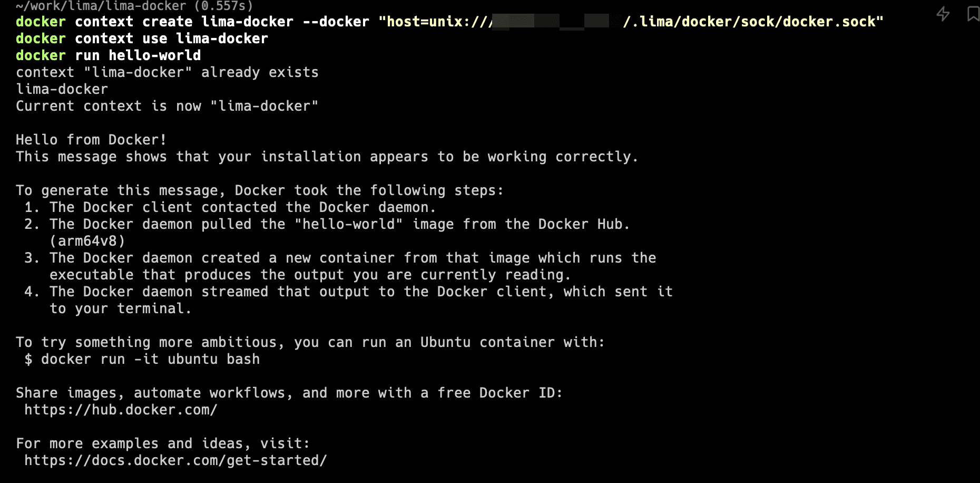Screen dimensions: 980x483
Task: Click the working directory path header
Action: (x=134, y=6)
